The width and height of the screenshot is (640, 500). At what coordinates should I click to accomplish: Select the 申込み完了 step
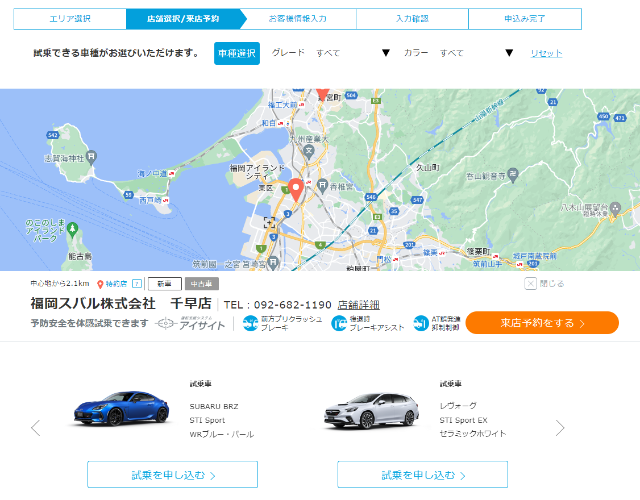[x=525, y=19]
